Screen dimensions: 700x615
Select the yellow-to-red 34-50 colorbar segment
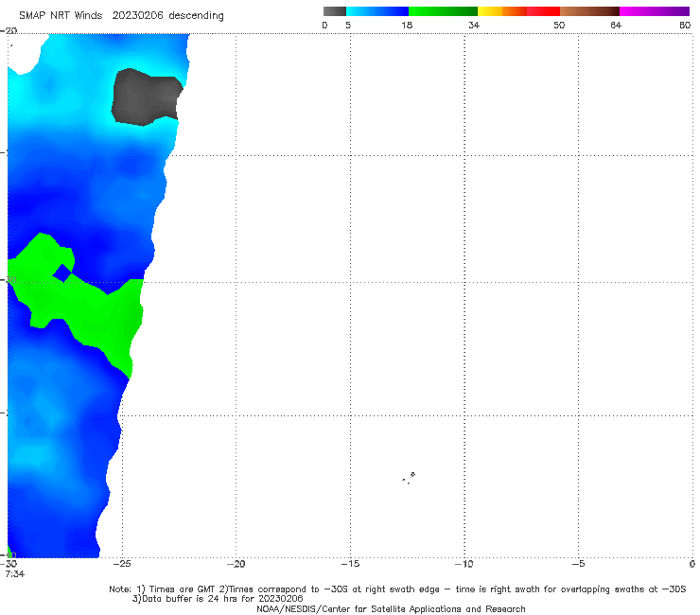point(518,11)
